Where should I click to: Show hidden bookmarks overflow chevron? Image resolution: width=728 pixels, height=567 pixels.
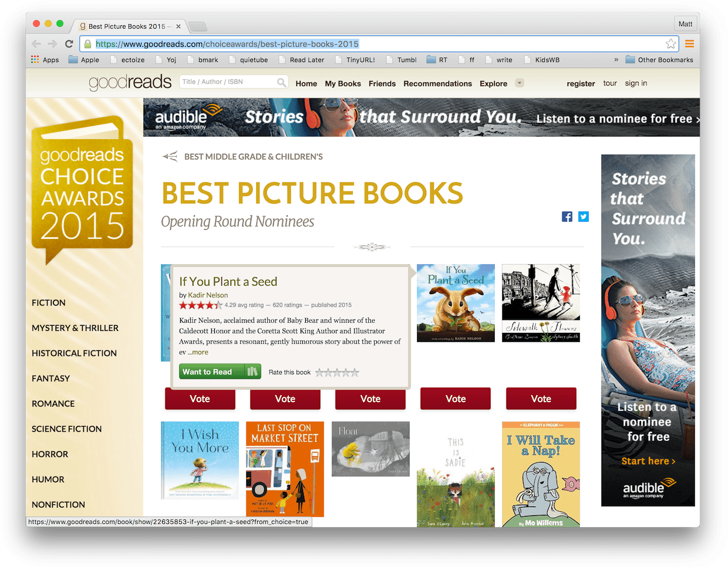(x=616, y=60)
